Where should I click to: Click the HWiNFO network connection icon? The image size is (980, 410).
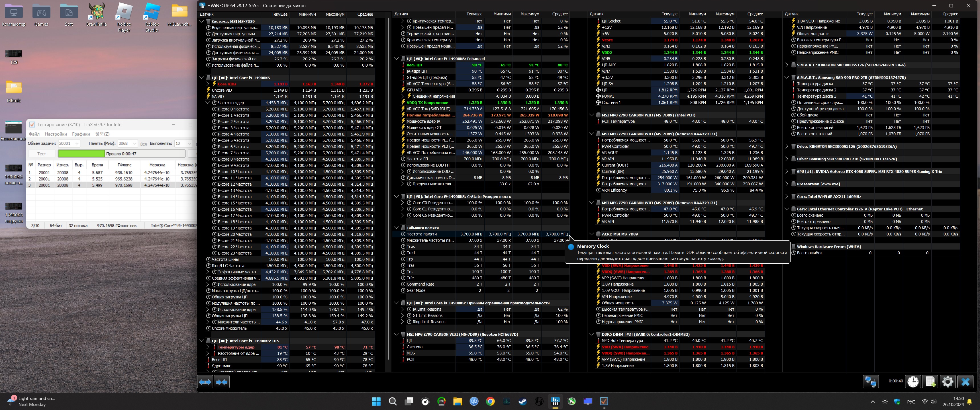pos(870,382)
